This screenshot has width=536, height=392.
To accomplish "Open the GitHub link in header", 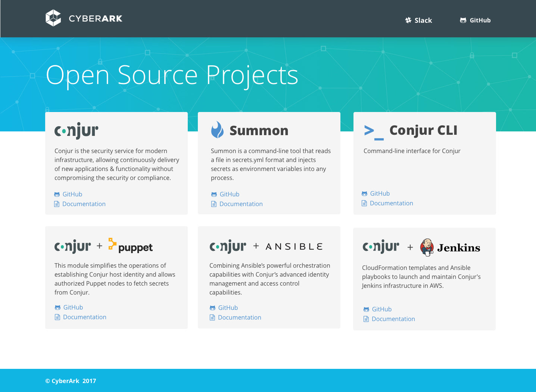I will click(x=480, y=21).
